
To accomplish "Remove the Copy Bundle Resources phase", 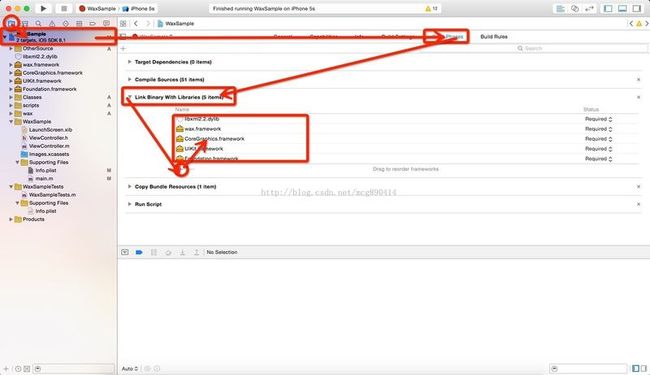I will 638,186.
